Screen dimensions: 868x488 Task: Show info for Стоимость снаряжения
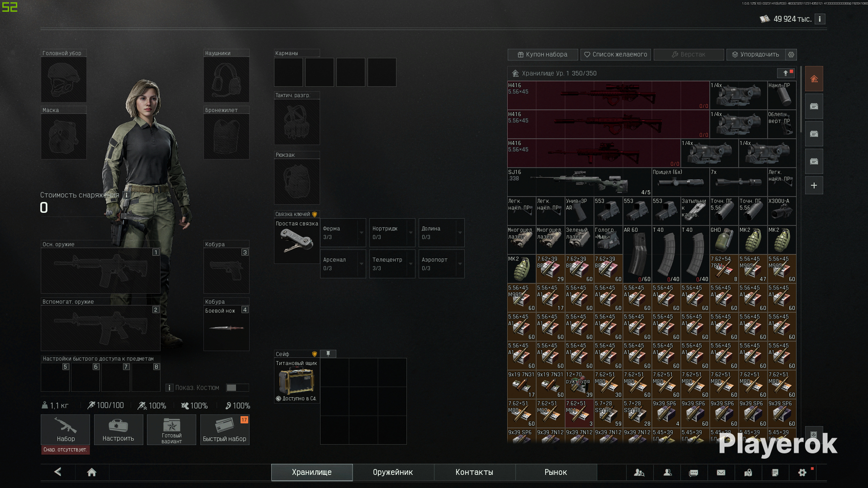click(126, 195)
